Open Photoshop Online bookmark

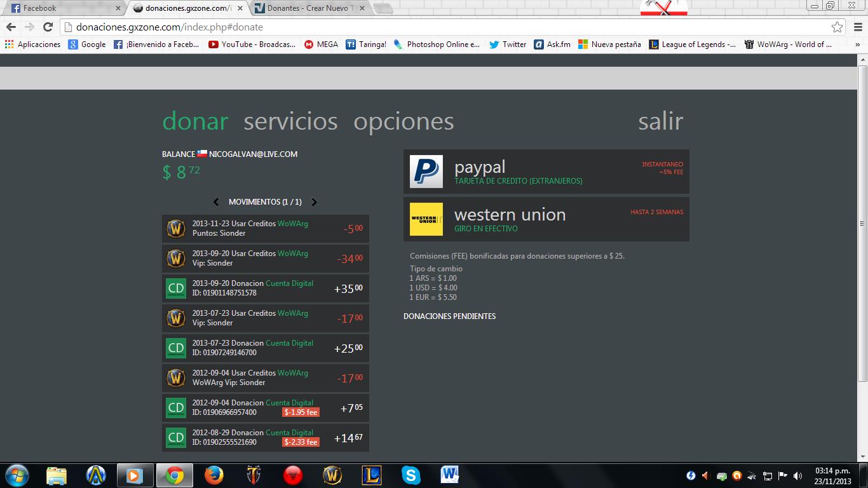pos(437,44)
